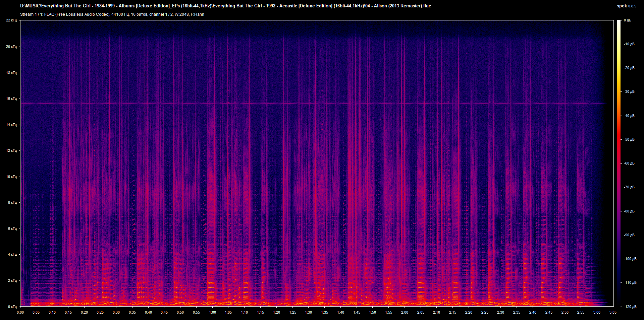The image size is (644, 320).
Task: Select the 14 кГц frequency axis label
Action: point(11,125)
